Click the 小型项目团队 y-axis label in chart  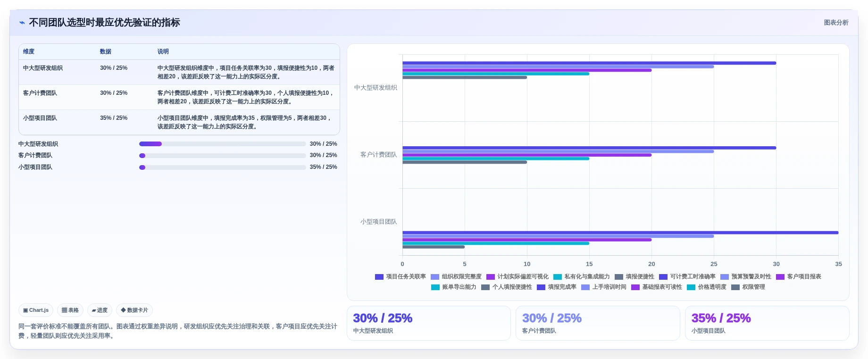(379, 222)
